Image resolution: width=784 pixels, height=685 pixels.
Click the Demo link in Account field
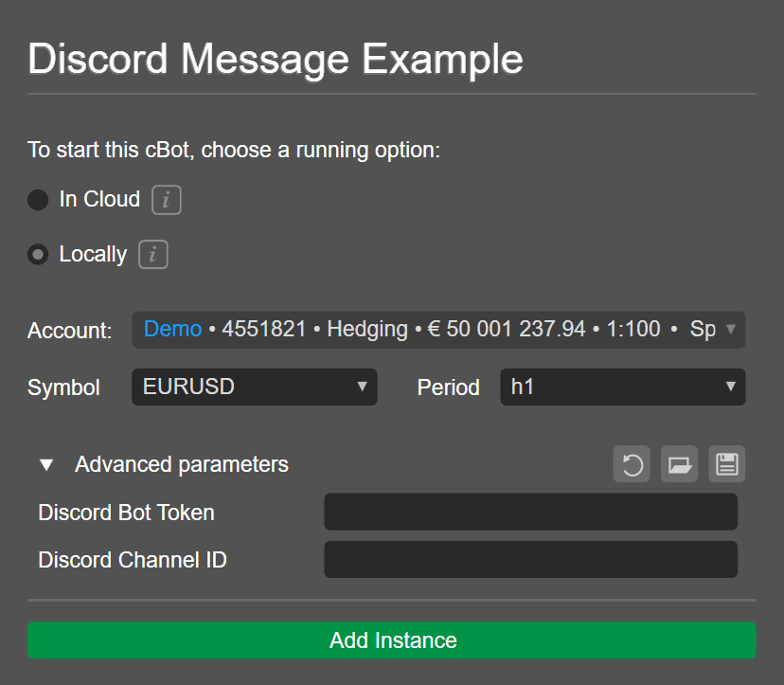pyautogui.click(x=173, y=330)
